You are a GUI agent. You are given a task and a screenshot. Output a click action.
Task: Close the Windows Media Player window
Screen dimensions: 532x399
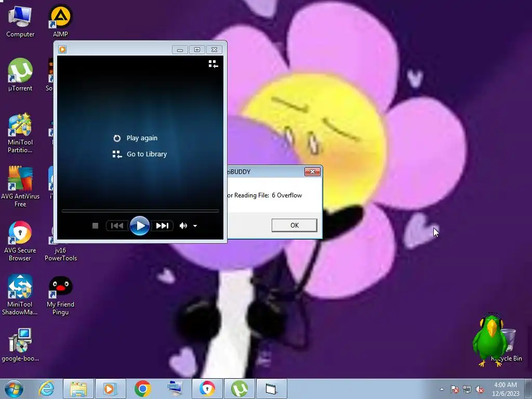pyautogui.click(x=214, y=50)
